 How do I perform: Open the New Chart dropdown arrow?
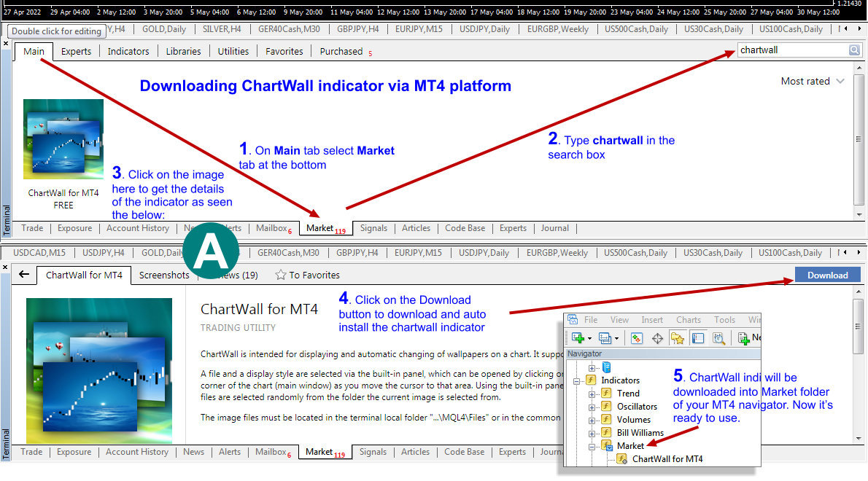click(589, 338)
